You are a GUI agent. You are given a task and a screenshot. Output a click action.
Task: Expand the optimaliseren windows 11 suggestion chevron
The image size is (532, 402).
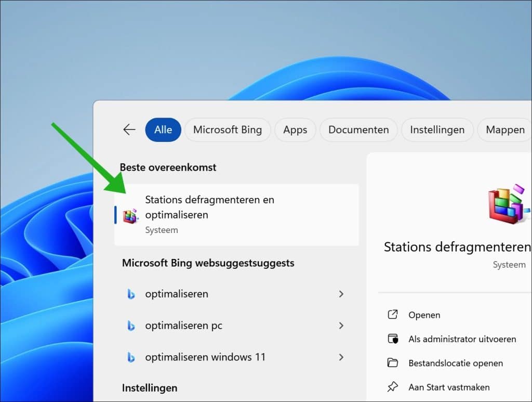click(x=341, y=357)
